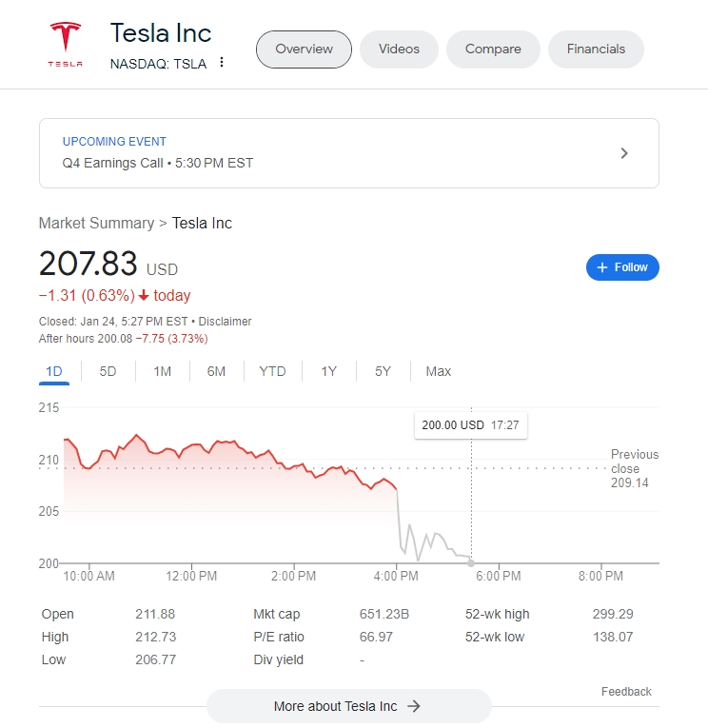Viewport: 708px width, 728px height.
Task: Click the Feedback link
Action: click(626, 692)
